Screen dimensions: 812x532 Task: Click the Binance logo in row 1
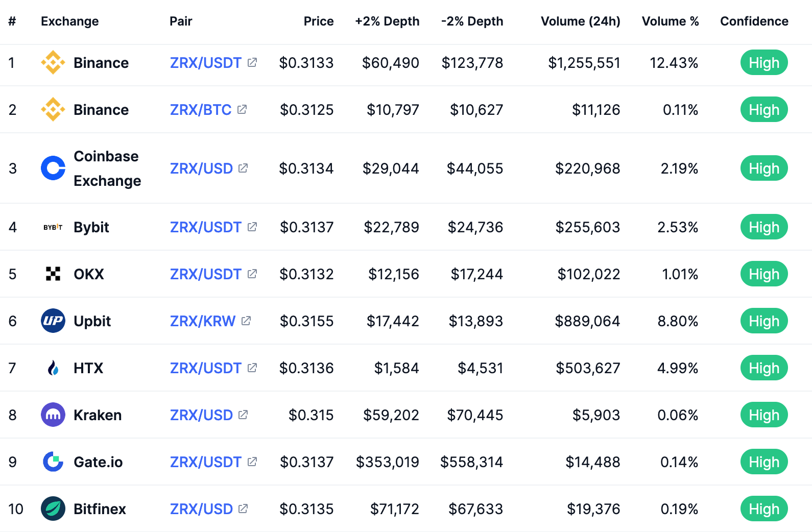point(53,62)
